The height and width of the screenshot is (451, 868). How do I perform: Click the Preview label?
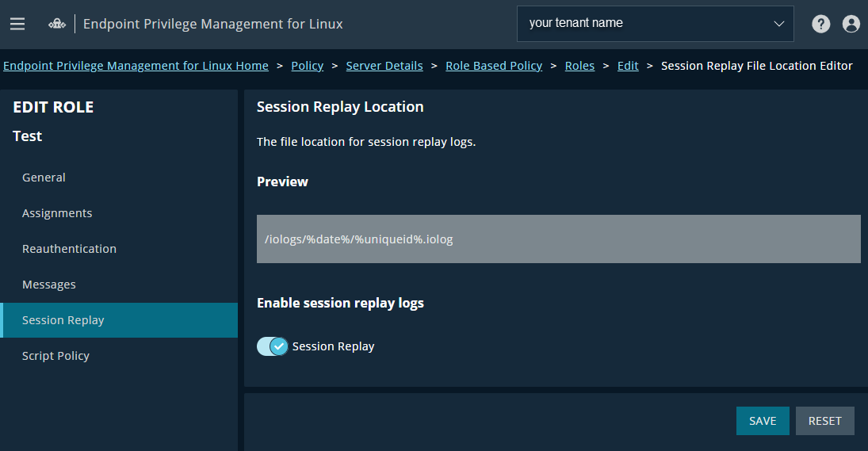[x=282, y=182]
